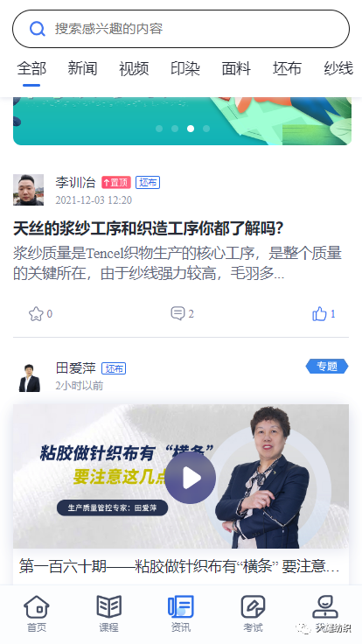This screenshot has height=644, width=362.
Task: Select 资讯 news icon in bottom bar
Action: (181, 606)
